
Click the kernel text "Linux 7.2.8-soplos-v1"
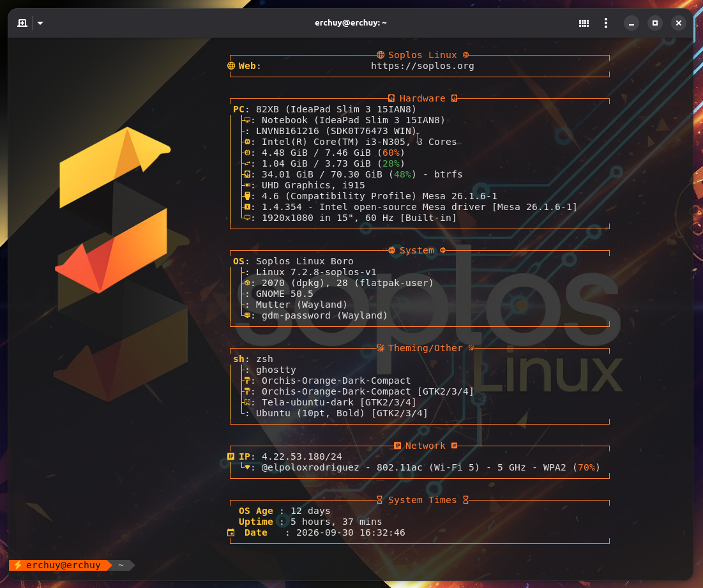[x=316, y=272]
